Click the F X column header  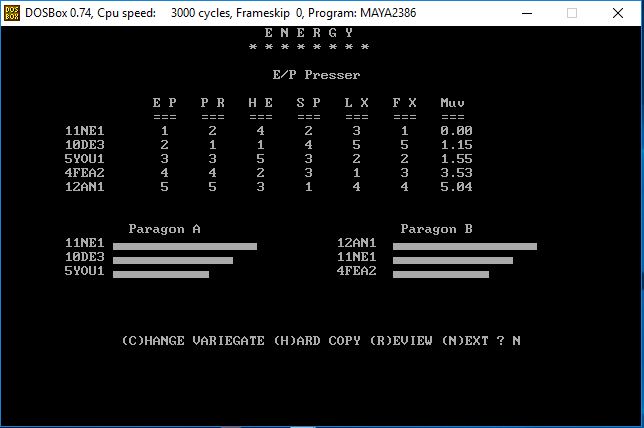click(x=405, y=103)
